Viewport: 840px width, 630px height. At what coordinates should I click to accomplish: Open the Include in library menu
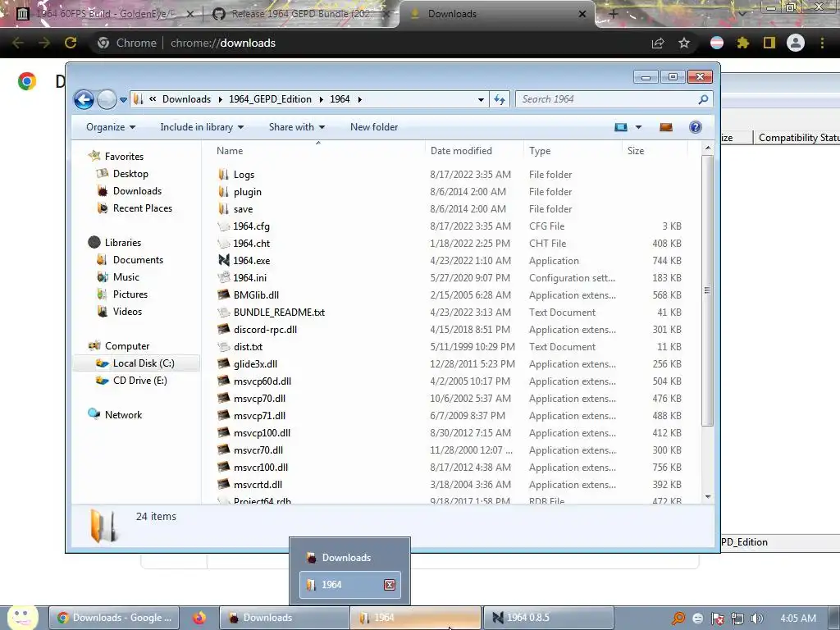coord(202,127)
